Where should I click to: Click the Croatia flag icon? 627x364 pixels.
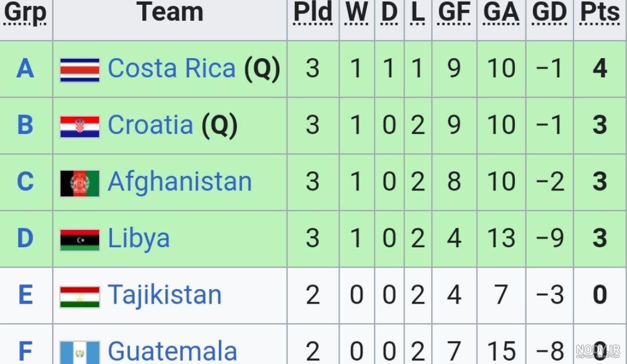(x=80, y=127)
